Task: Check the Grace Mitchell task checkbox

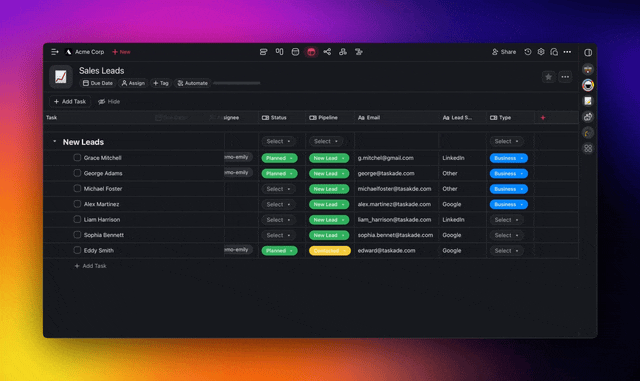Action: coord(77,158)
